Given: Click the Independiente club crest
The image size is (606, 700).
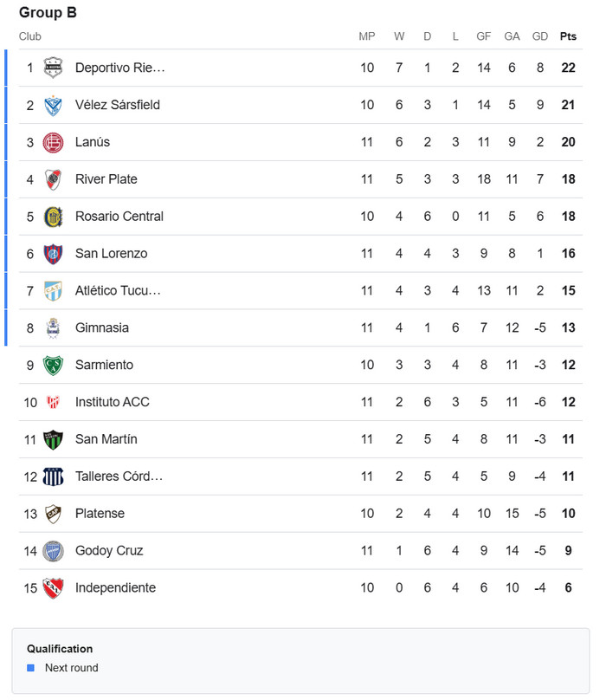Looking at the screenshot, I should (x=54, y=588).
